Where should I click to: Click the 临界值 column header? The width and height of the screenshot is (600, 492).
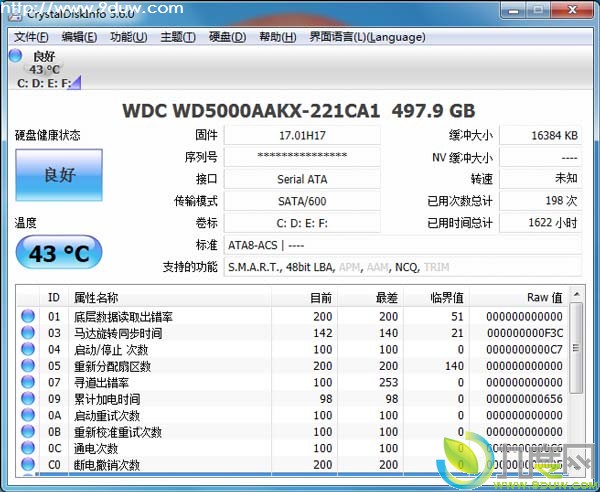[437, 297]
